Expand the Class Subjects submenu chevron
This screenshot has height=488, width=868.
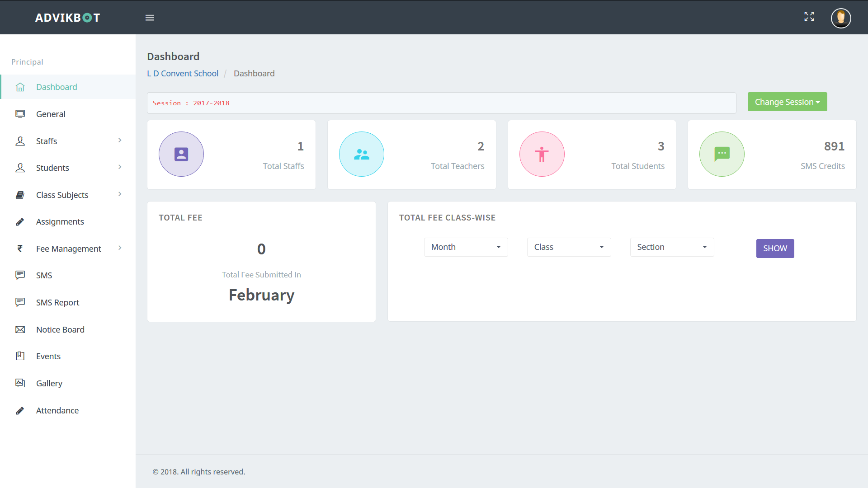point(120,194)
